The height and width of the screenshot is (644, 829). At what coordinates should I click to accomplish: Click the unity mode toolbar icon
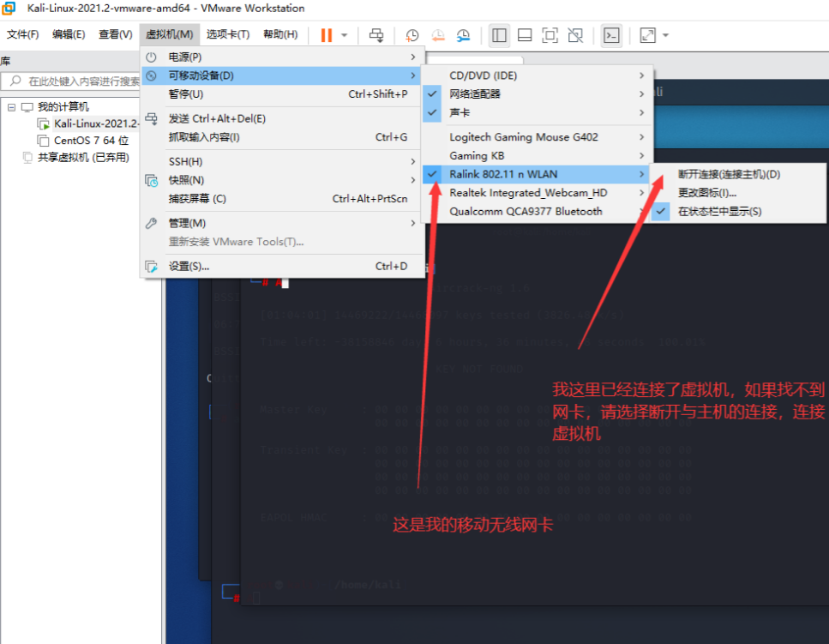tap(575, 35)
